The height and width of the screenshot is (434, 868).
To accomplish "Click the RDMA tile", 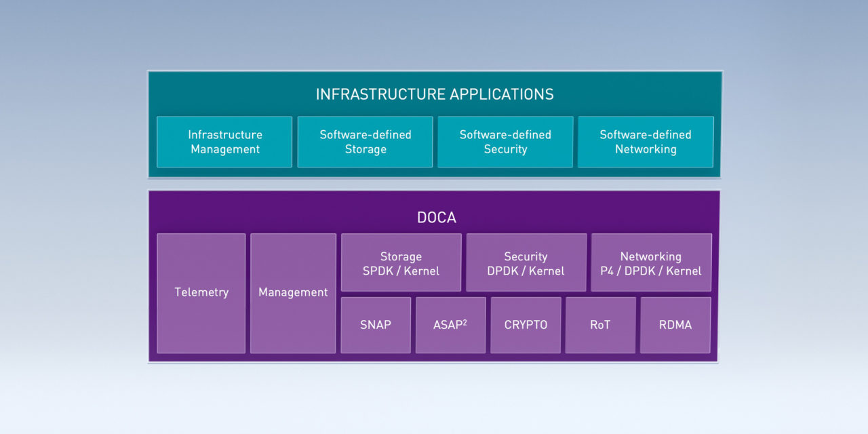I will pyautogui.click(x=675, y=325).
